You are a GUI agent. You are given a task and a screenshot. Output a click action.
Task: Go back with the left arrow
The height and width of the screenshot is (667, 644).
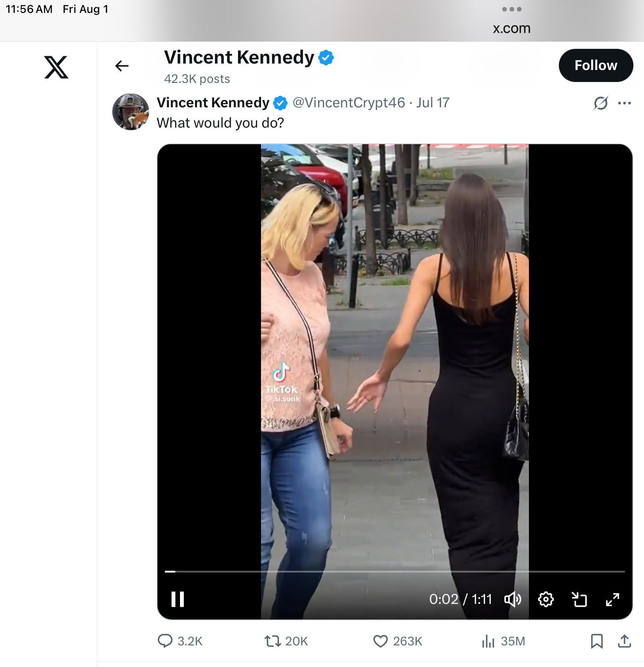[x=122, y=66]
